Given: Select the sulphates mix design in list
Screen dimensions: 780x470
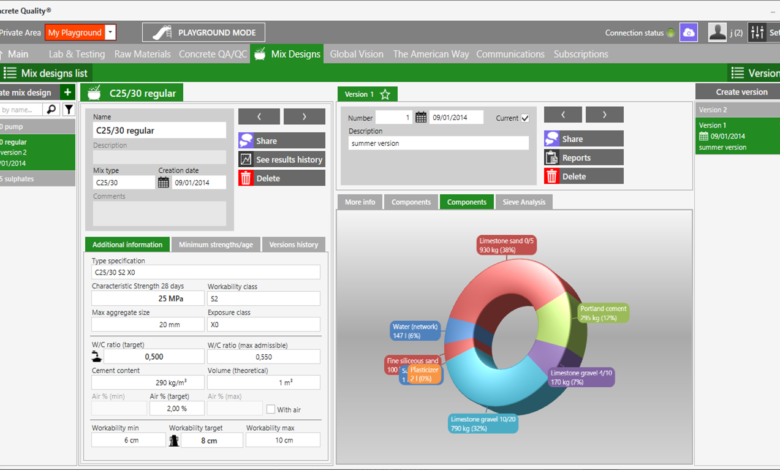Looking at the screenshot, I should [37, 179].
